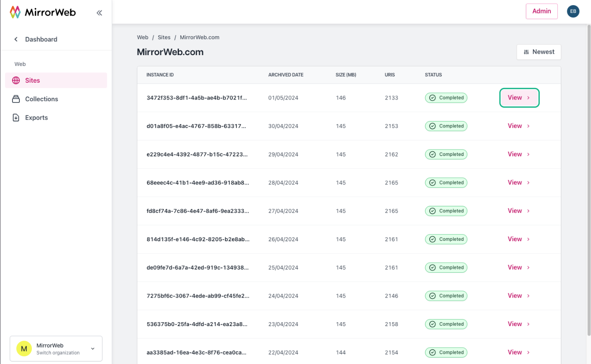Click the Archived Date column header
Screen dimensions: 591x364
tap(286, 75)
